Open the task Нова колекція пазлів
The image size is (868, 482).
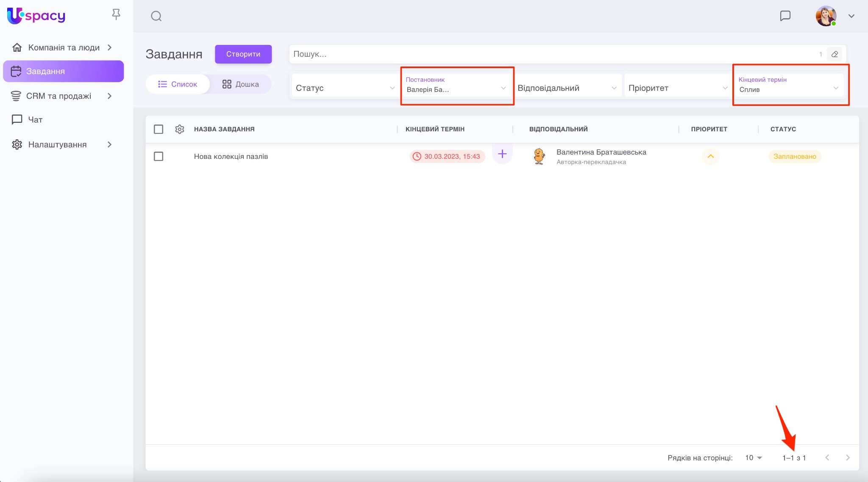[x=231, y=156]
